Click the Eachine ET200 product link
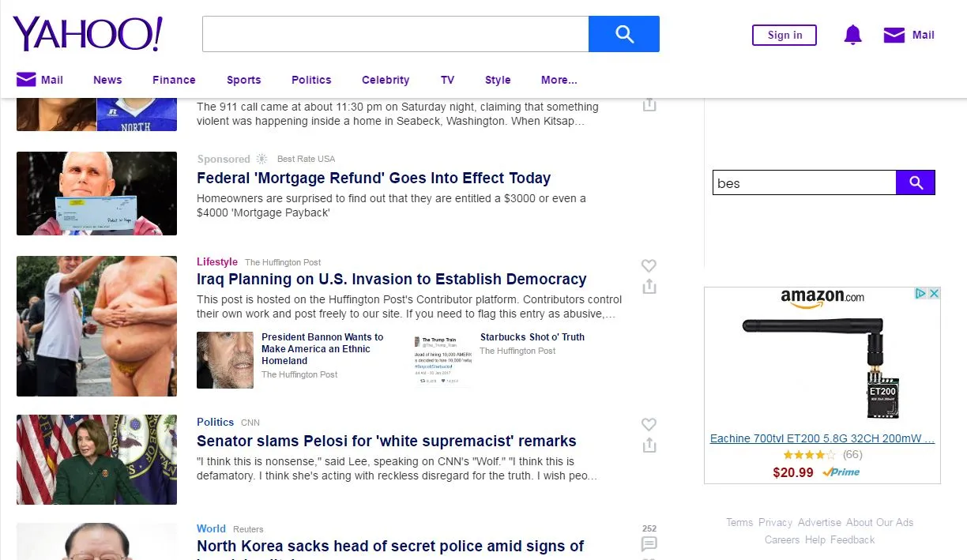 (822, 438)
